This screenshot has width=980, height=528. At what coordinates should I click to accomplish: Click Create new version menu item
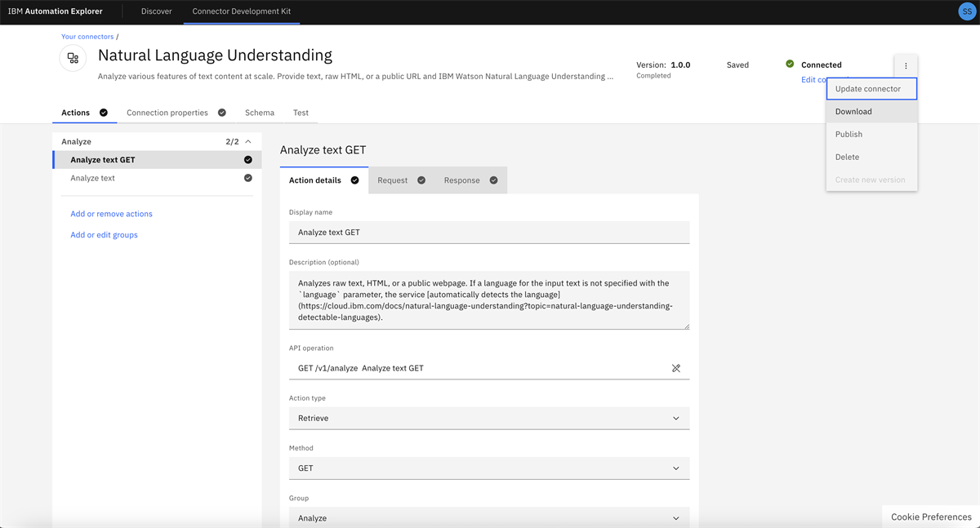871,180
